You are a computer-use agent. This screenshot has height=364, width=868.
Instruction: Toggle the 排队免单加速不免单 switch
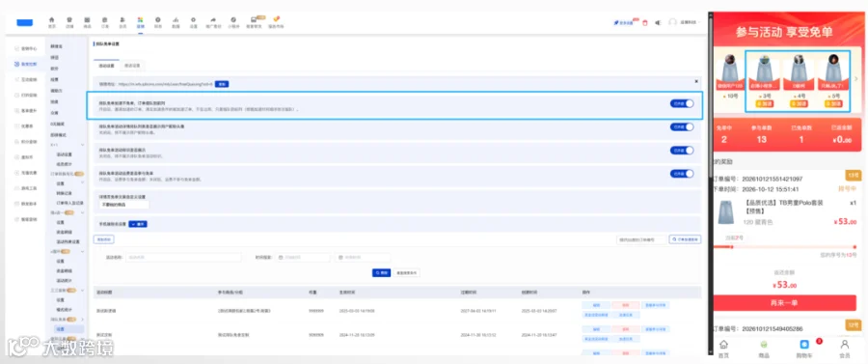tap(682, 103)
